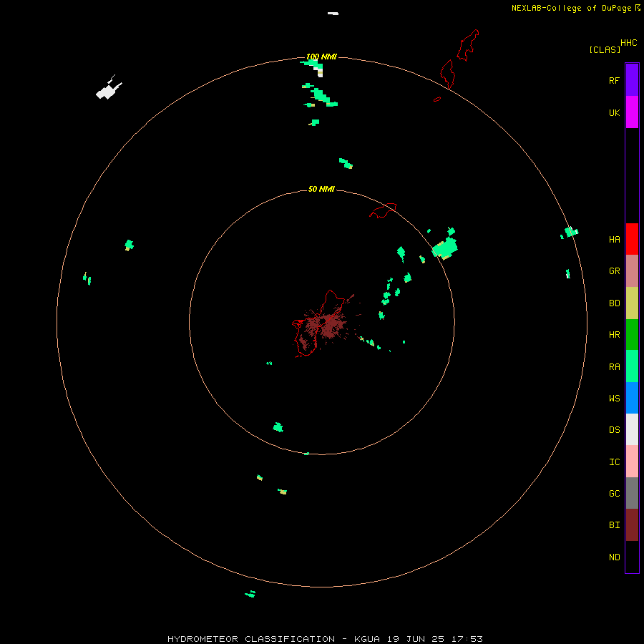Screen dimensions: 644x644
Task: Click the WS blue legend swatch
Action: point(632,398)
